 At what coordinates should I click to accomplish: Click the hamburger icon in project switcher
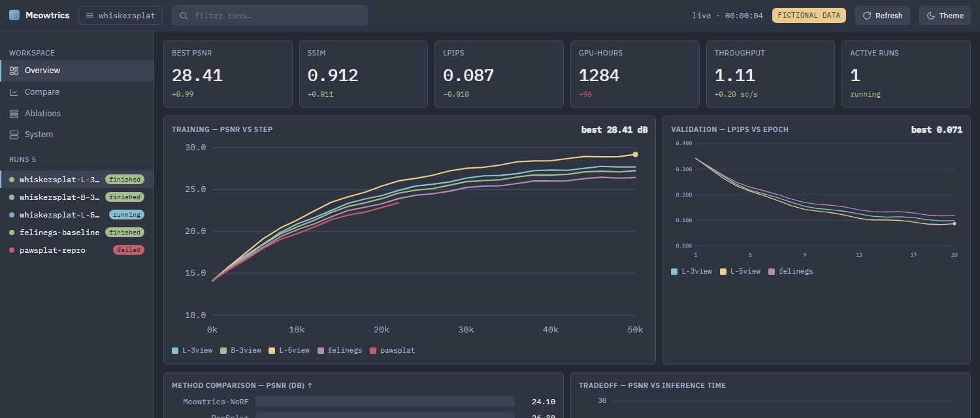pyautogui.click(x=90, y=16)
